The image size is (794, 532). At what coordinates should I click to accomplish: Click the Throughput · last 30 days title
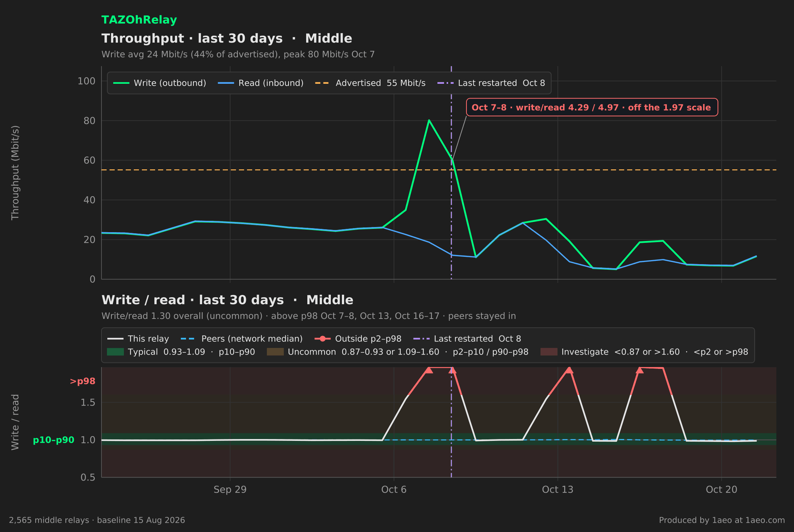tap(227, 39)
